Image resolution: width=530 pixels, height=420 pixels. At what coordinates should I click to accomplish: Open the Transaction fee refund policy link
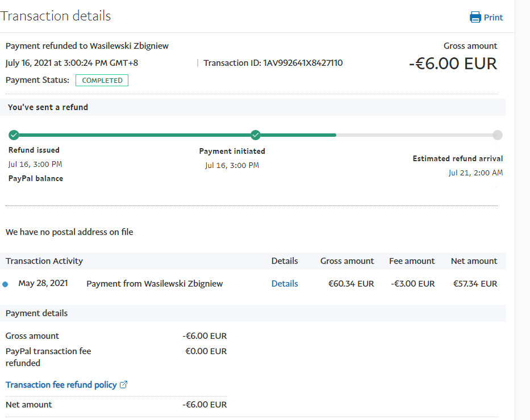point(61,385)
